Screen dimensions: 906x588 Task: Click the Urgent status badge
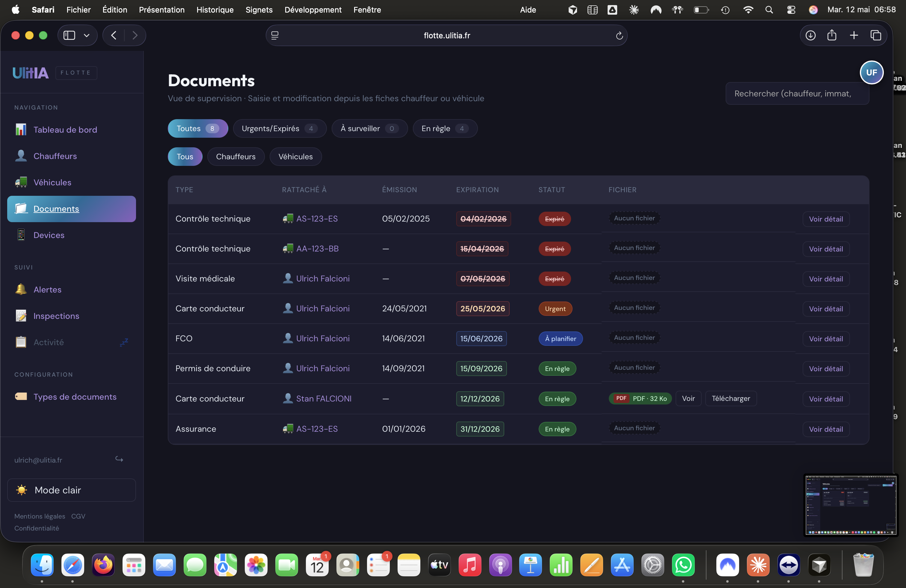(x=555, y=309)
